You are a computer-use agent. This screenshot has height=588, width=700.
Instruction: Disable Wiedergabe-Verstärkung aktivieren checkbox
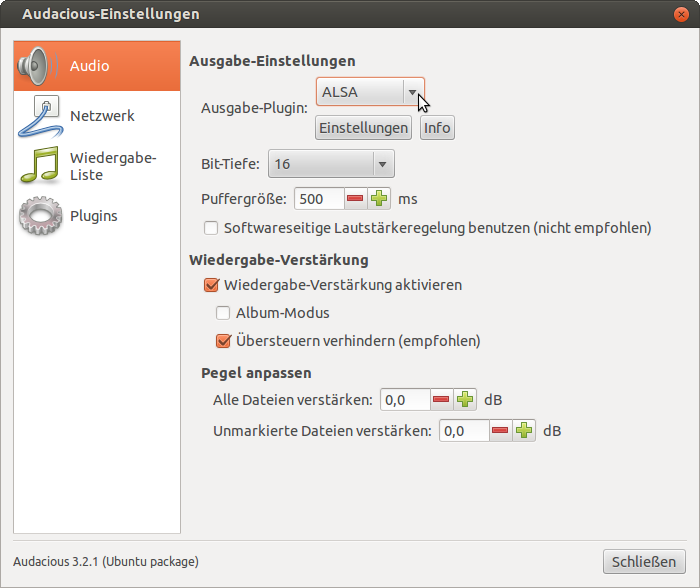coord(211,285)
